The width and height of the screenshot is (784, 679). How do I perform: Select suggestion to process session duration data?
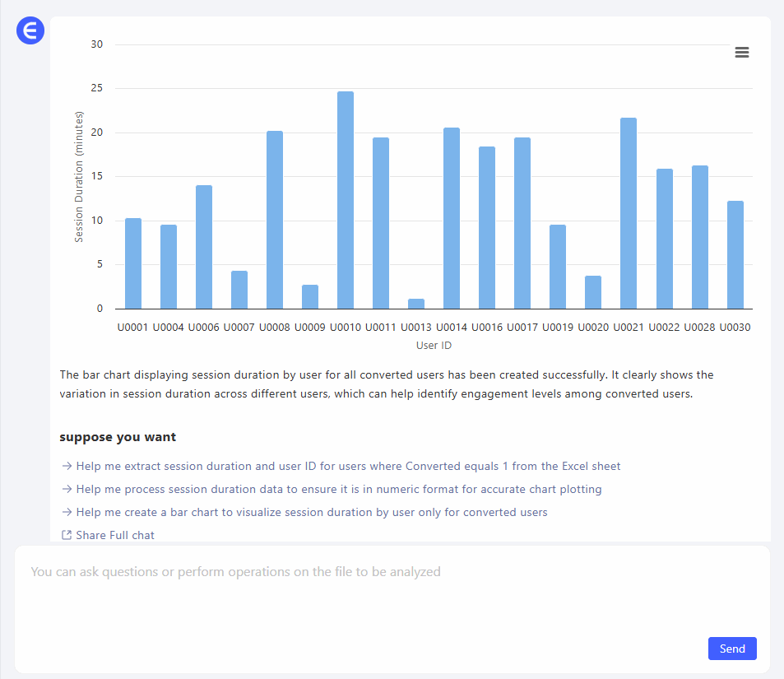click(x=338, y=489)
